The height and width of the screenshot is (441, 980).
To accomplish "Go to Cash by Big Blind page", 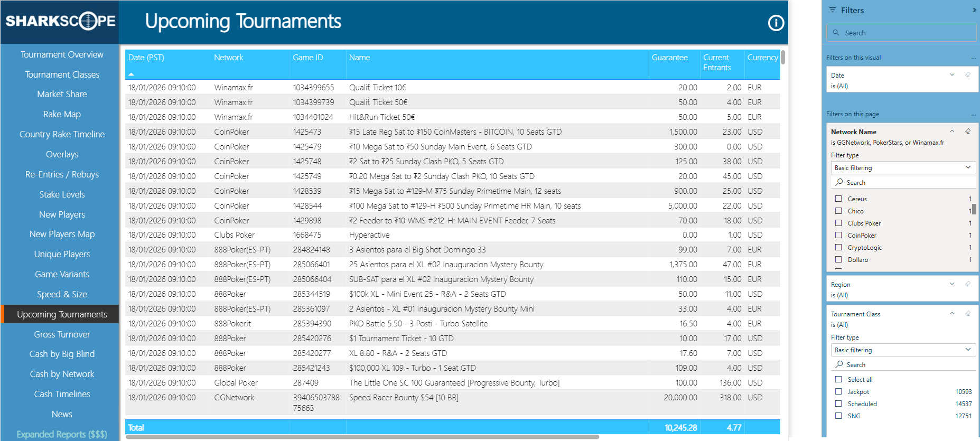I will [x=62, y=354].
